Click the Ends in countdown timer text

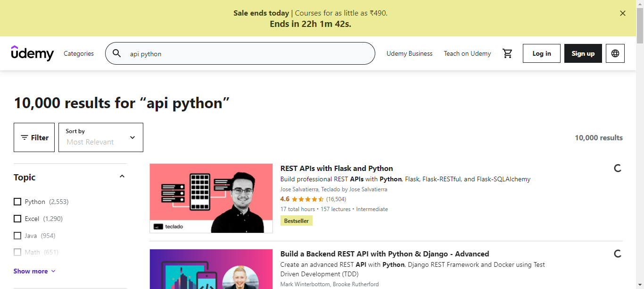pyautogui.click(x=311, y=24)
